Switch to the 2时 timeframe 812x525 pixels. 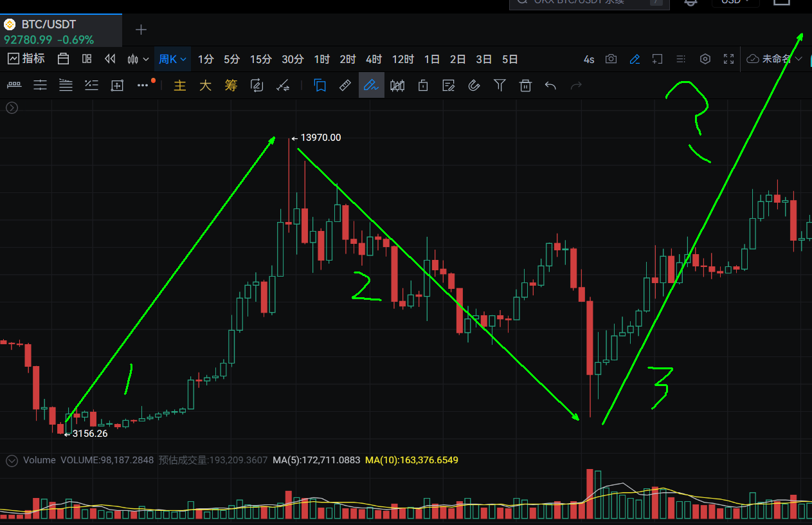click(x=348, y=59)
